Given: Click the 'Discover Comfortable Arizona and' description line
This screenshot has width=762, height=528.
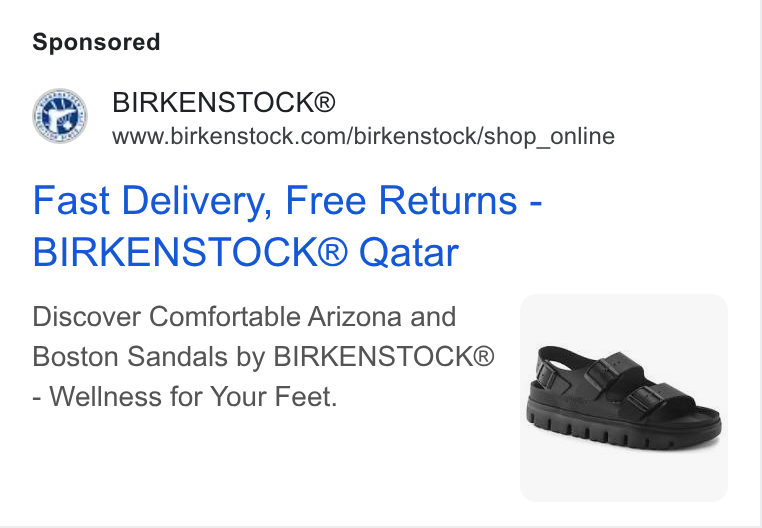Looking at the screenshot, I should [244, 317].
